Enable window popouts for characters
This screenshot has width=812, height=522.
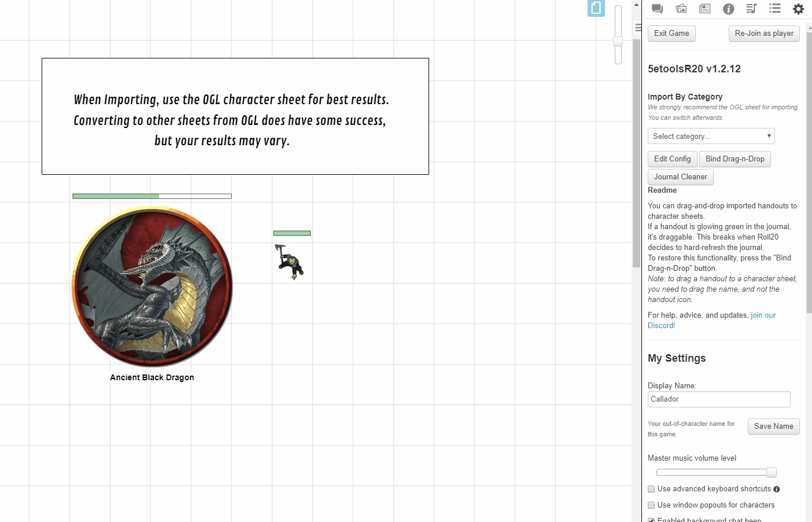click(651, 505)
